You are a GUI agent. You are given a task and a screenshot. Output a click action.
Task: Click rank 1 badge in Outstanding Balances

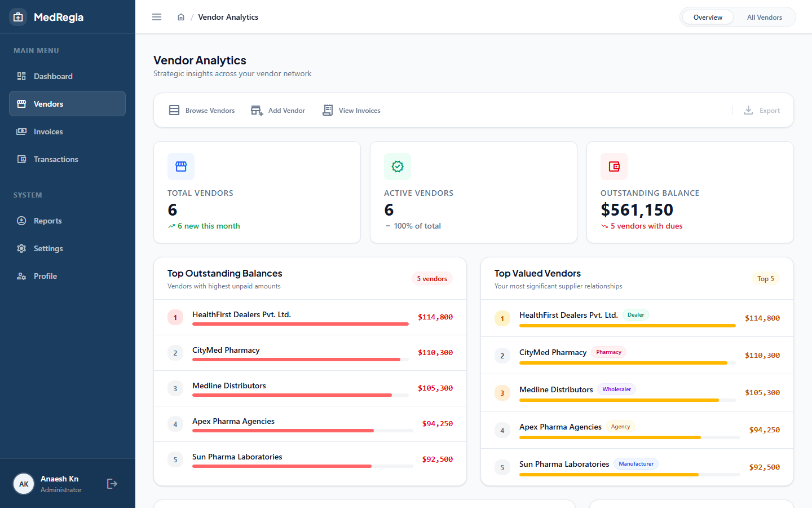click(175, 317)
